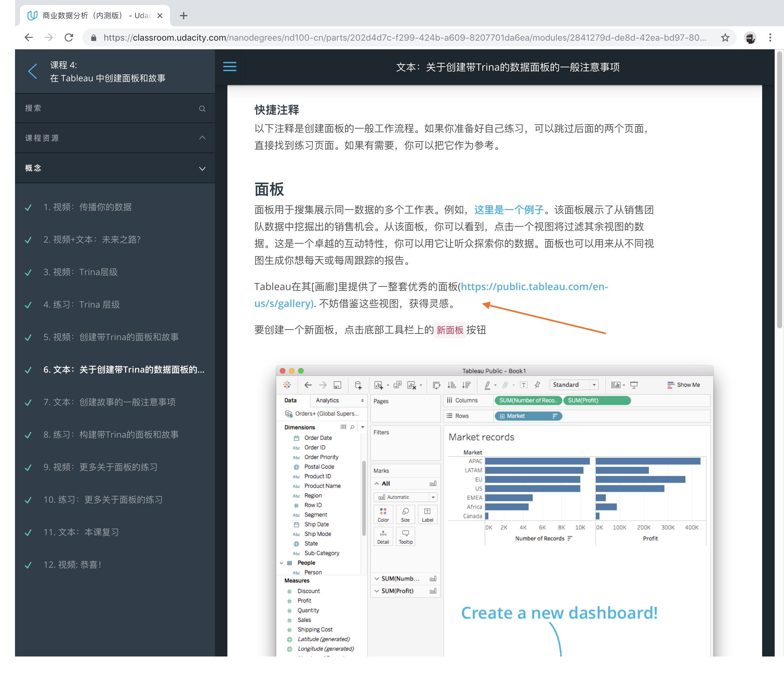Select the Color mark card in Tableau
This screenshot has width=784, height=674.
(383, 514)
